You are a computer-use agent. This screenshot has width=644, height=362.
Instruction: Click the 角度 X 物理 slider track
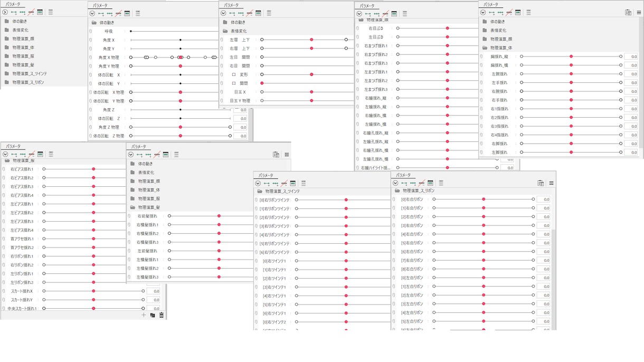point(174,58)
